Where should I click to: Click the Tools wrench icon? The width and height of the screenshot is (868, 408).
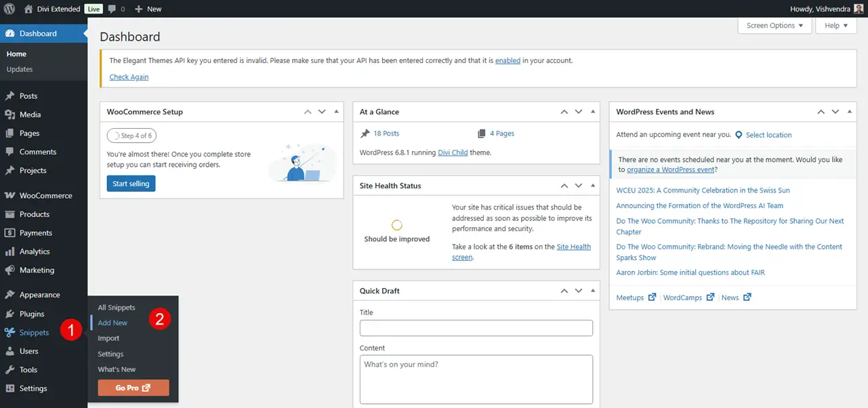click(x=9, y=369)
